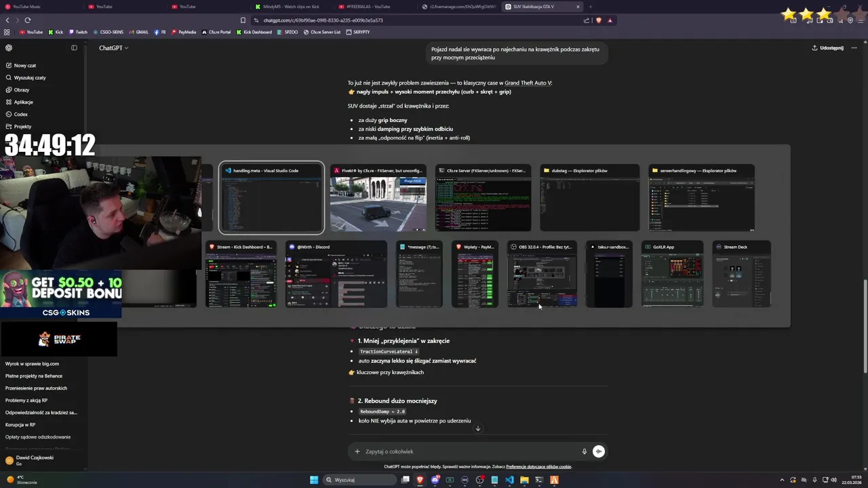The height and width of the screenshot is (488, 868).
Task: Open the Kick Dashboard bookmark
Action: click(254, 32)
